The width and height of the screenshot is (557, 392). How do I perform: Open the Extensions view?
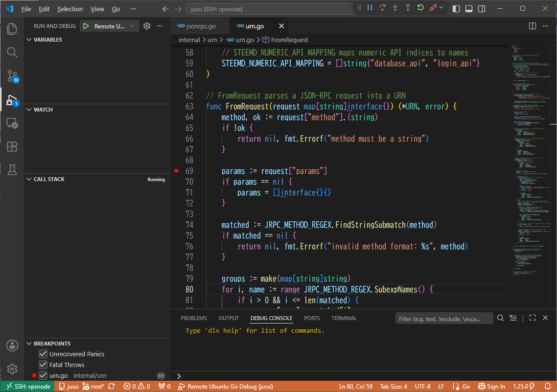(x=12, y=146)
